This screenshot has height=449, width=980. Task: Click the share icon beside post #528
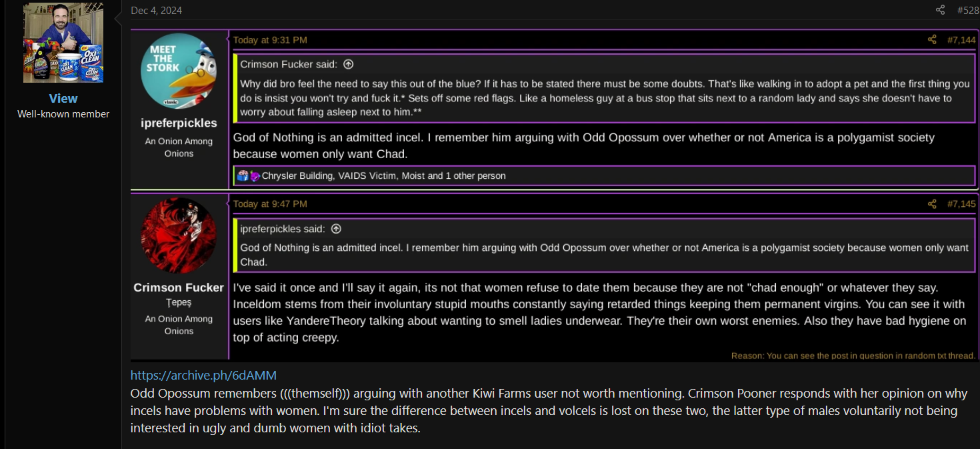pyautogui.click(x=940, y=10)
